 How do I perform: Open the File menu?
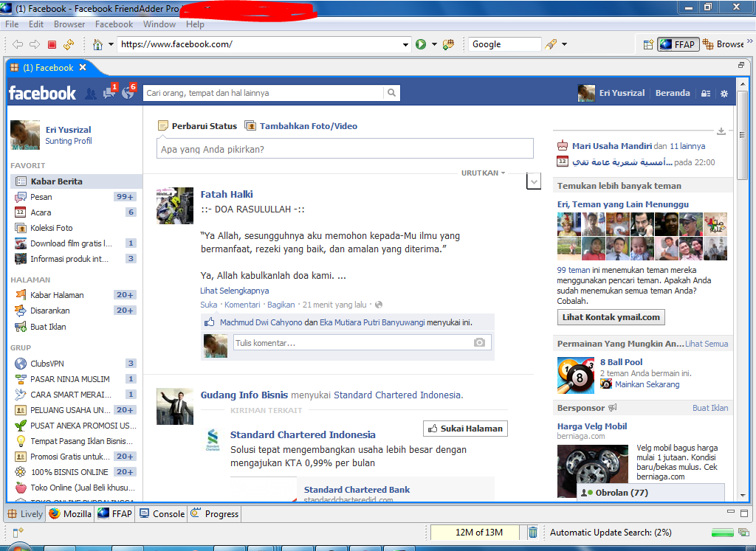pos(12,24)
